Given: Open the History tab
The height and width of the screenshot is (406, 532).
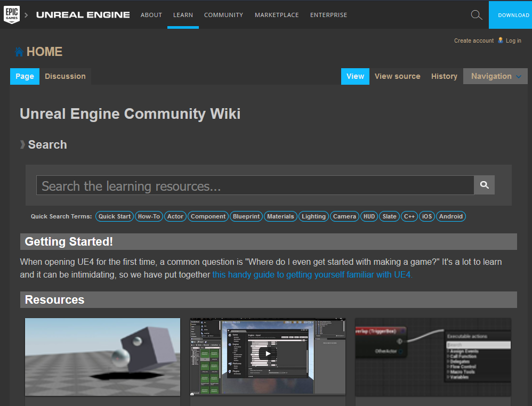Looking at the screenshot, I should coord(444,76).
